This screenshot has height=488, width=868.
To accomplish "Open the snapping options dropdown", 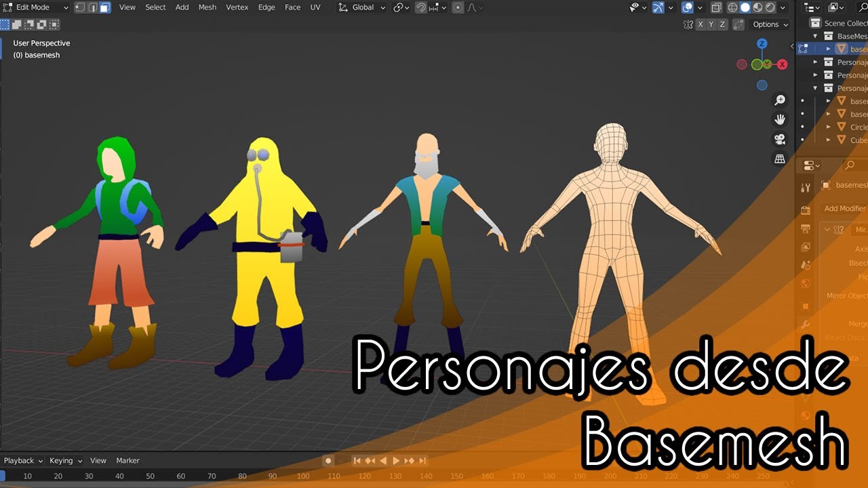I will (x=437, y=7).
